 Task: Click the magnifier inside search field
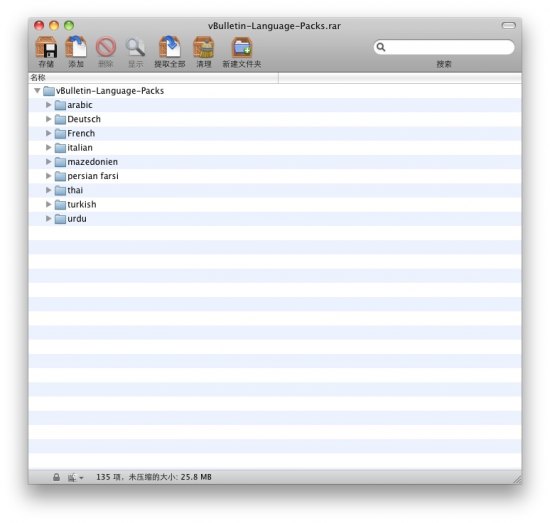click(x=381, y=47)
